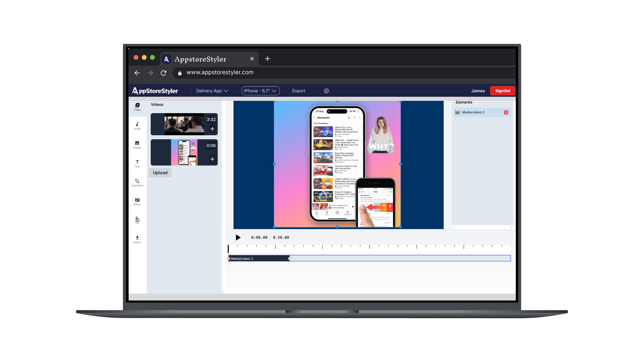Open the Effect sidebar panel
The image size is (644, 362).
pos(137,201)
